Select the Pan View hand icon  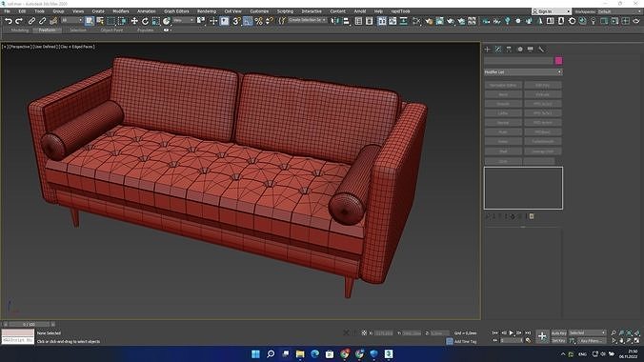[x=621, y=341]
